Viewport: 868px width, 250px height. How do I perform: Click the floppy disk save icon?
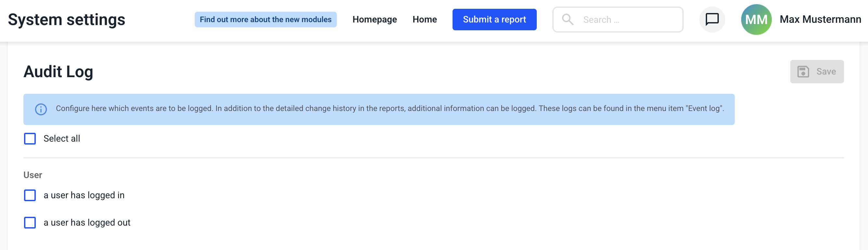coord(803,72)
